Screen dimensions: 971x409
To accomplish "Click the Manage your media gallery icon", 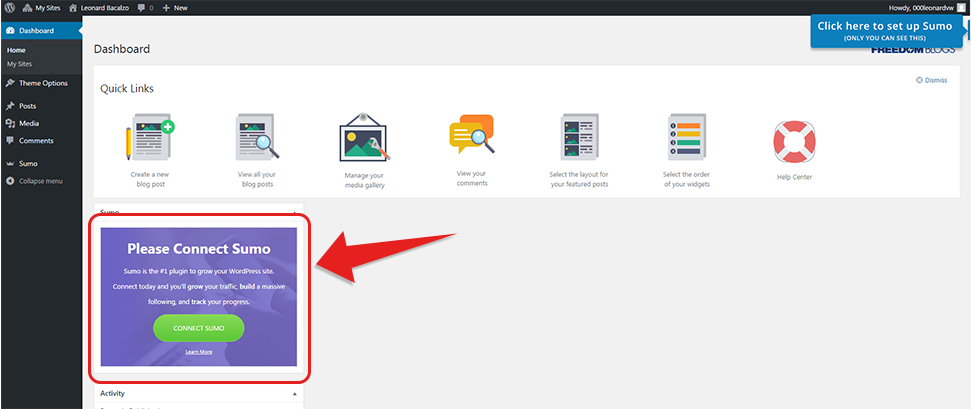I will pyautogui.click(x=364, y=137).
